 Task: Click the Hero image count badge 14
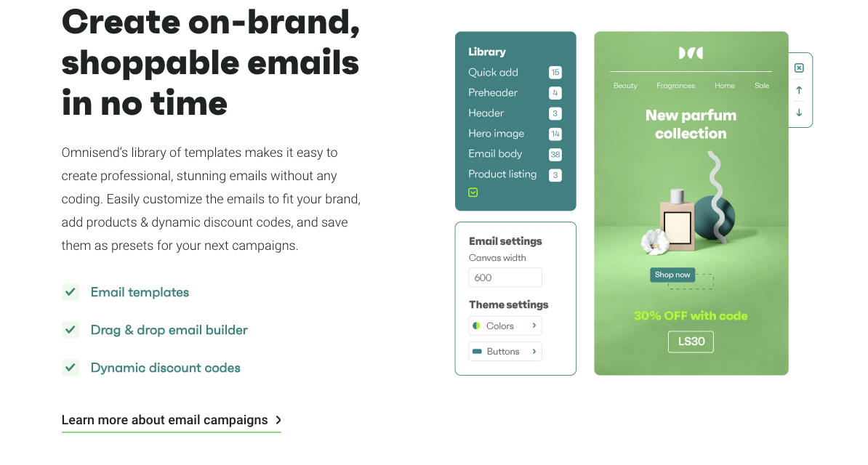point(555,134)
